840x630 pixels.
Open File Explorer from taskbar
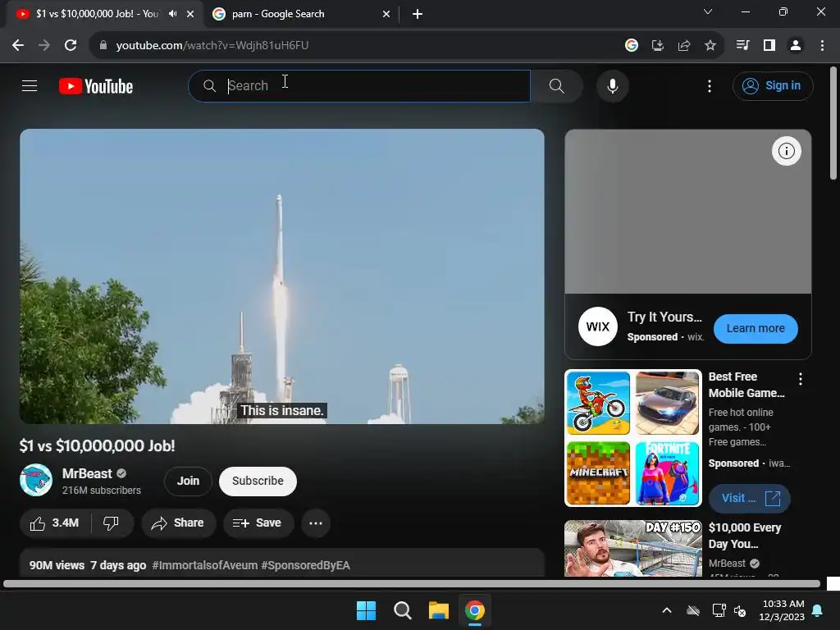(x=438, y=610)
